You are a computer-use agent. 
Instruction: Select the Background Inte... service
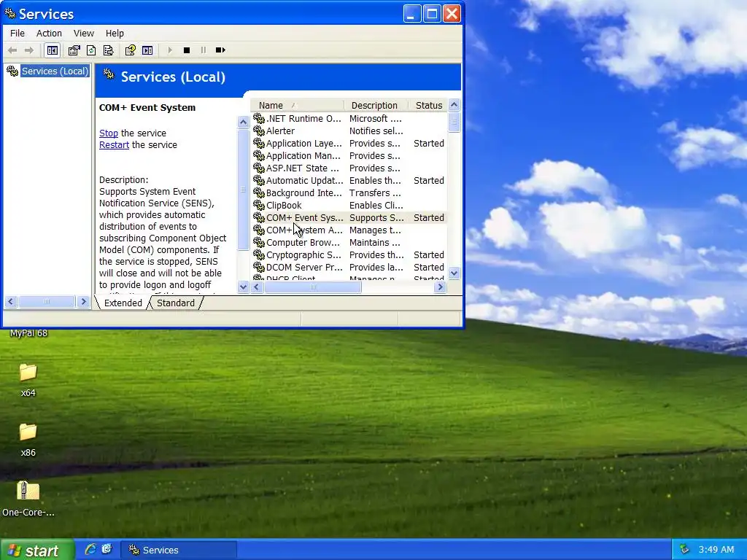coord(349,192)
